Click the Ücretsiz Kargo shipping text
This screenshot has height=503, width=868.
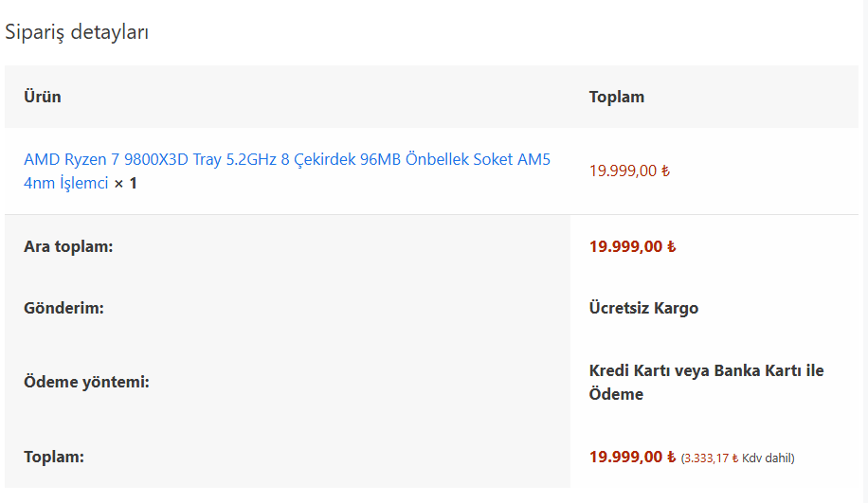(643, 308)
